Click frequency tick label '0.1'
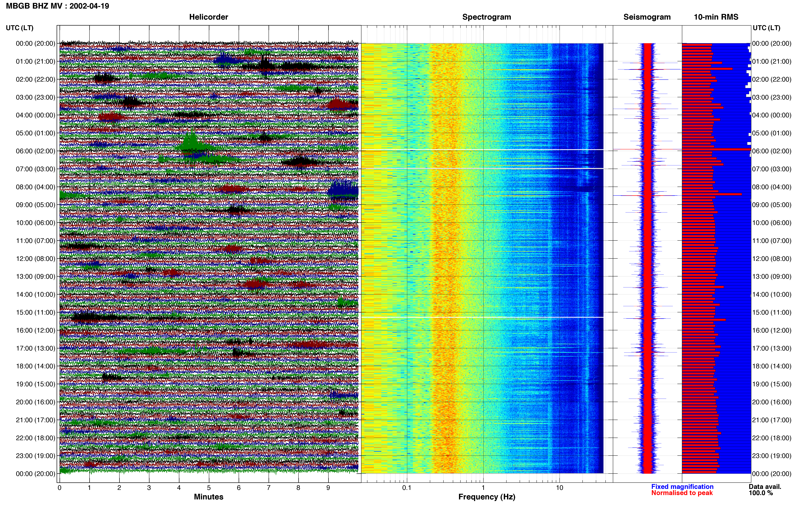812x508 pixels. pyautogui.click(x=407, y=488)
